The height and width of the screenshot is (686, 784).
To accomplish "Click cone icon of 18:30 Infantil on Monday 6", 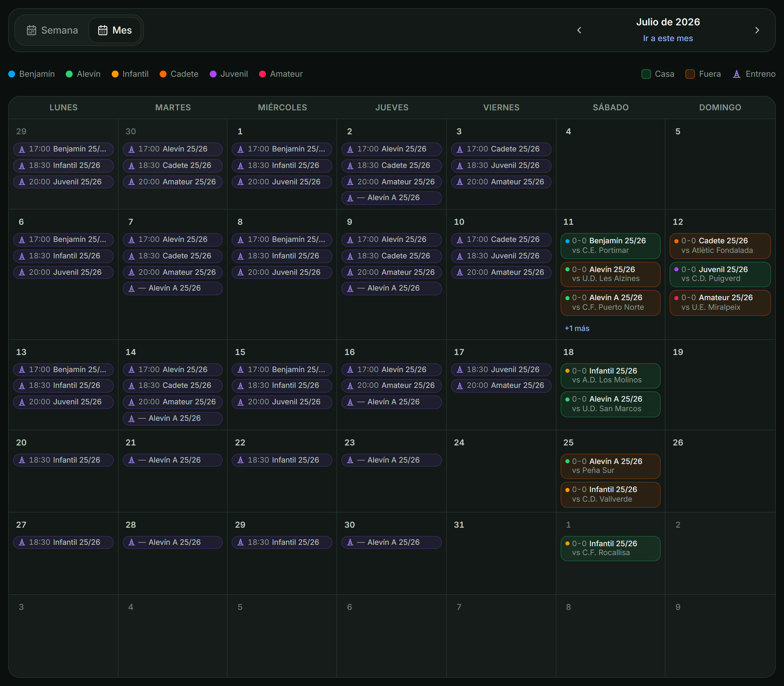I will click(x=22, y=256).
